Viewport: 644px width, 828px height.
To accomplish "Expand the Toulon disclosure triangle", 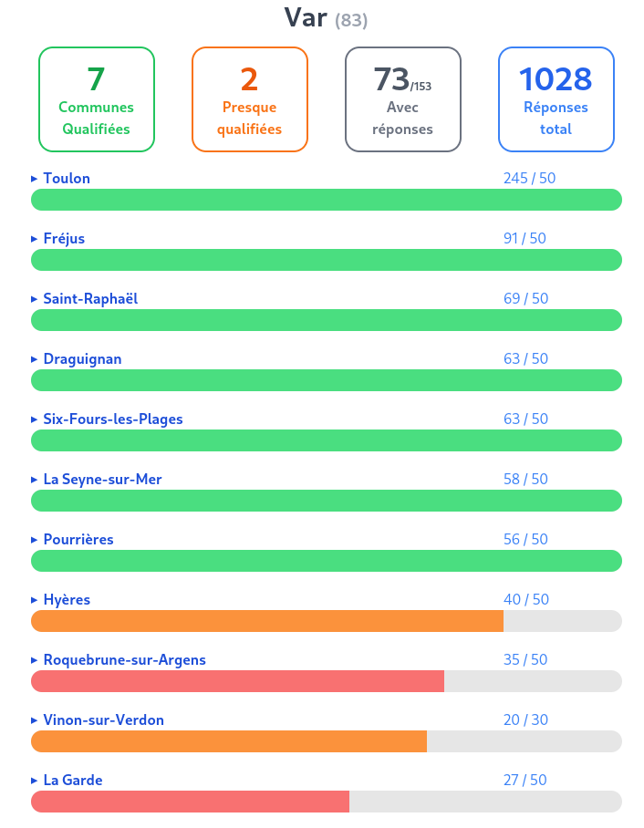I will click(35, 179).
